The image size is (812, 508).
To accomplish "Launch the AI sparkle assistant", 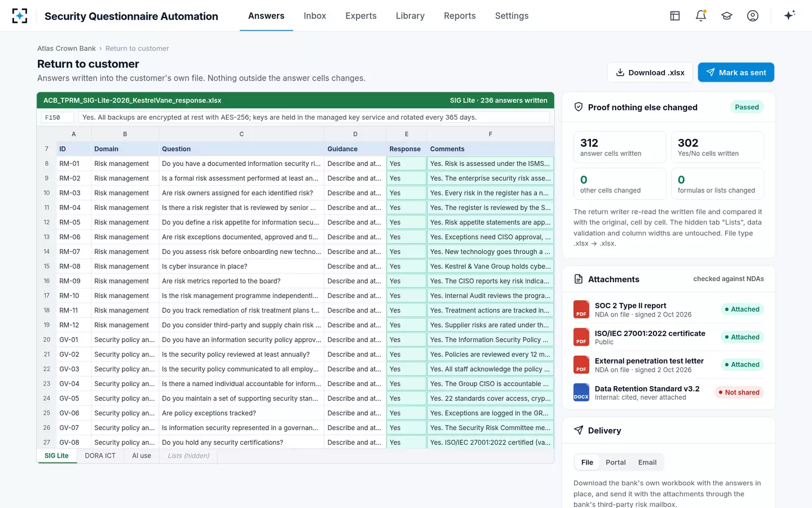I will click(x=789, y=15).
